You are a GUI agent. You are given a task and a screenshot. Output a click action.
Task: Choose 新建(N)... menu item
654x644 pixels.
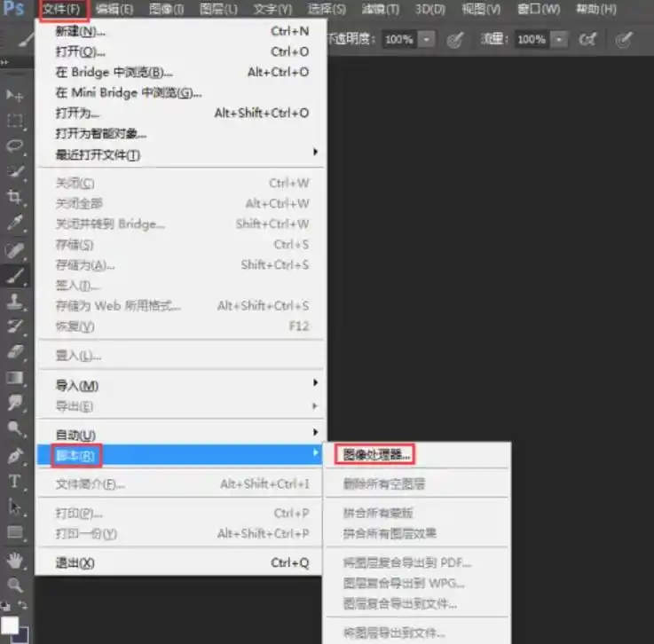pyautogui.click(x=182, y=31)
